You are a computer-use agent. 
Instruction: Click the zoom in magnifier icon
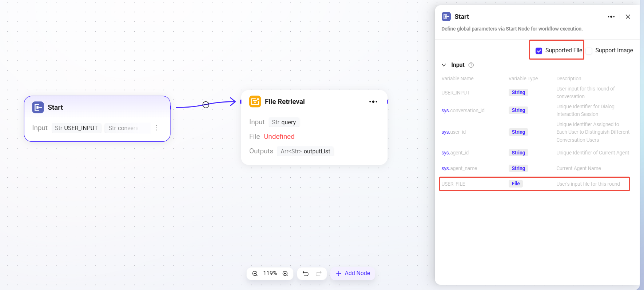pos(285,274)
